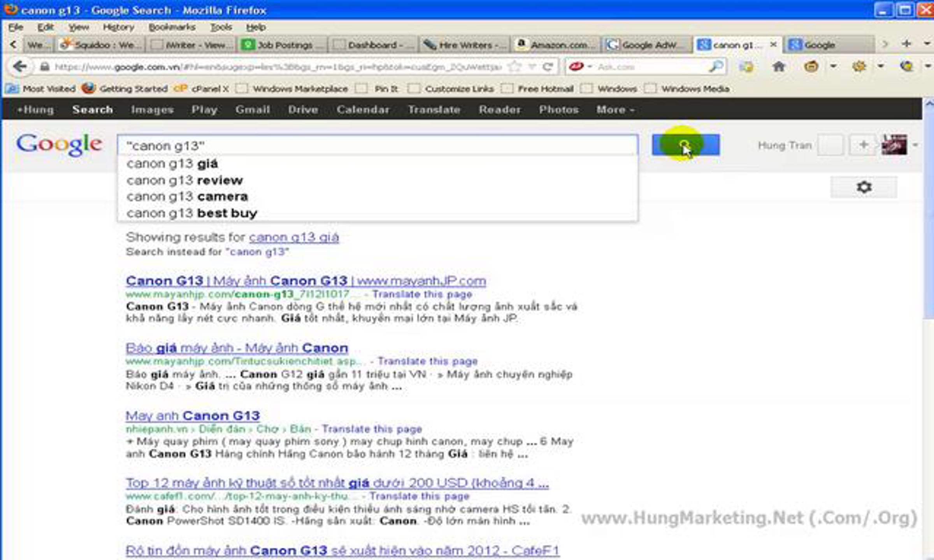The image size is (934, 560).
Task: Select suggestion "canon g13 camera"
Action: (377, 196)
